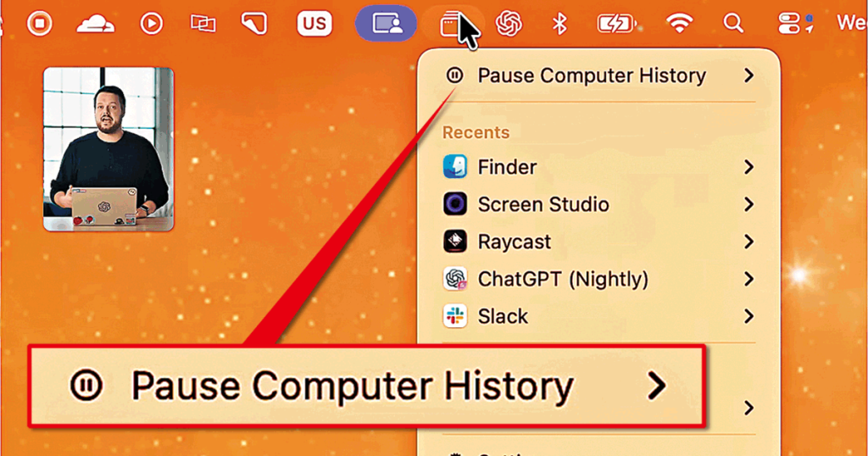Expand the Slack row chevron
The height and width of the screenshot is (456, 868).
[749, 316]
